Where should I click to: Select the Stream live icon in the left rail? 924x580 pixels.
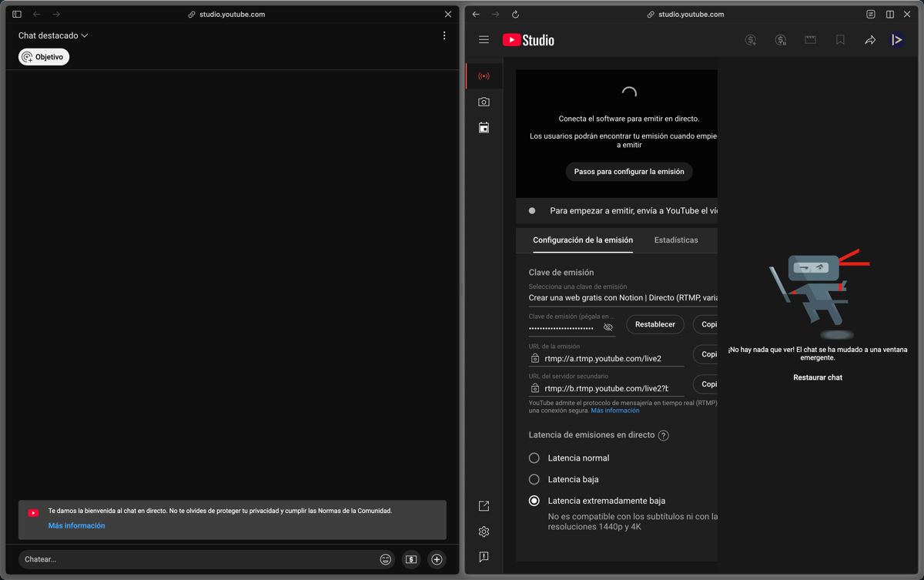click(484, 76)
